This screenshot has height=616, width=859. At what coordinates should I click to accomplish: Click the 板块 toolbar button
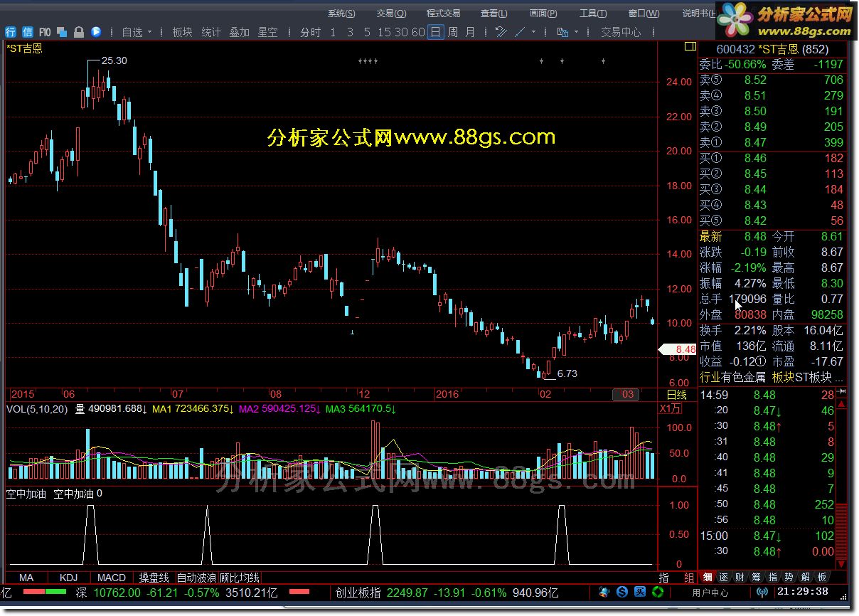(182, 32)
